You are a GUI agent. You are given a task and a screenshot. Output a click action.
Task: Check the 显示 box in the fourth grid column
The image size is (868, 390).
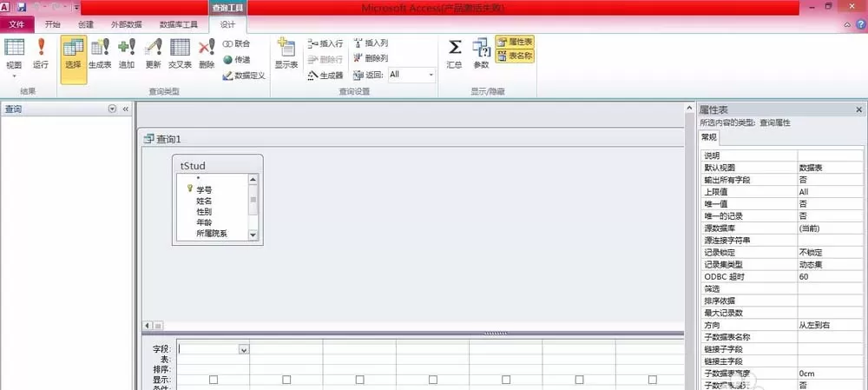(433, 380)
